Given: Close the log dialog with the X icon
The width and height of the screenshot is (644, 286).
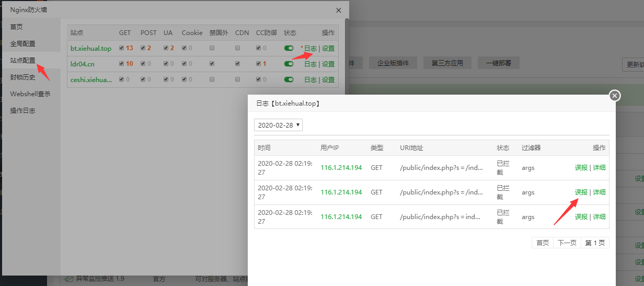Looking at the screenshot, I should tap(615, 95).
